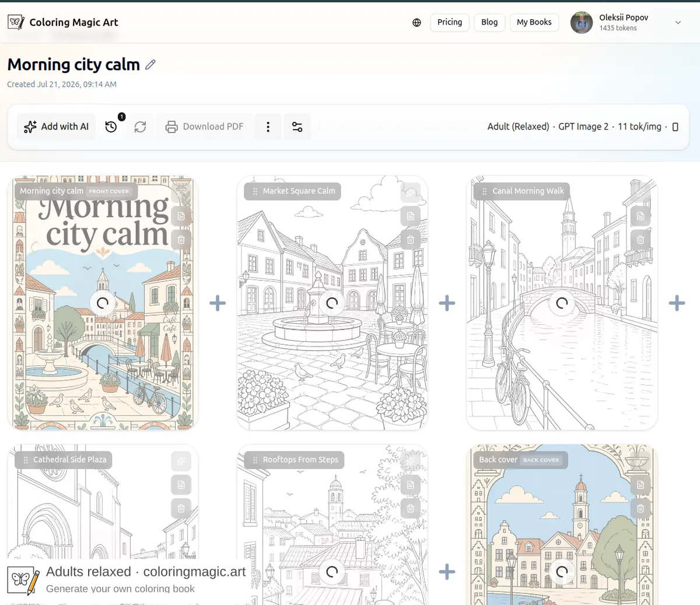Open the coloringmagic.art promo link banner
Viewport: 700px width, 605px height.
pos(127,579)
